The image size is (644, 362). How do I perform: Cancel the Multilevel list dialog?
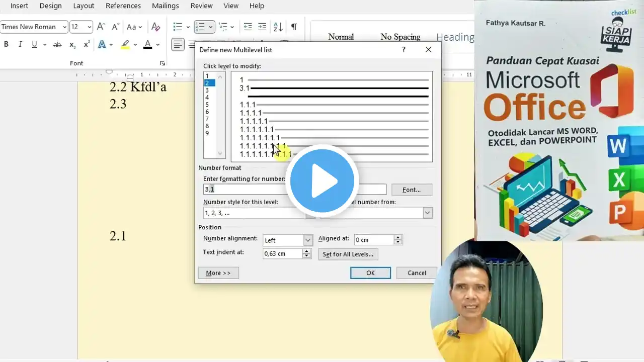[x=417, y=273]
